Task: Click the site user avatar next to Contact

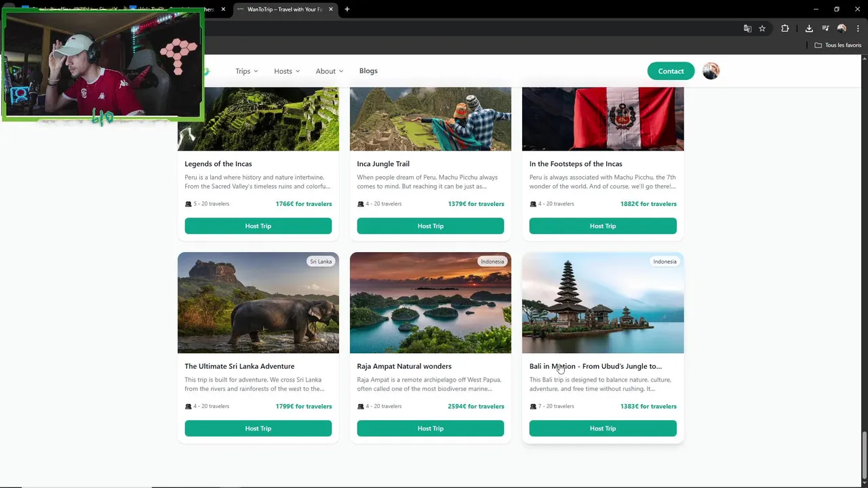Action: (x=711, y=71)
